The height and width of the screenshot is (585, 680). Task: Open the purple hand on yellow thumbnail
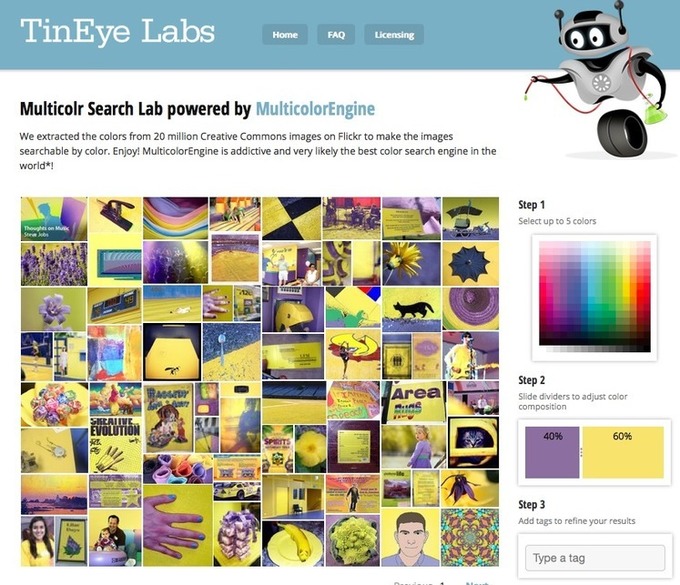pos(177,525)
